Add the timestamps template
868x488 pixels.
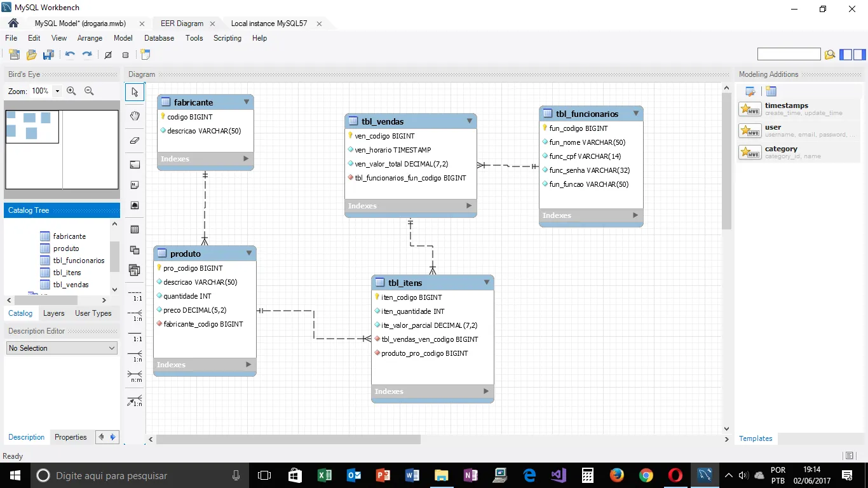pos(750,109)
